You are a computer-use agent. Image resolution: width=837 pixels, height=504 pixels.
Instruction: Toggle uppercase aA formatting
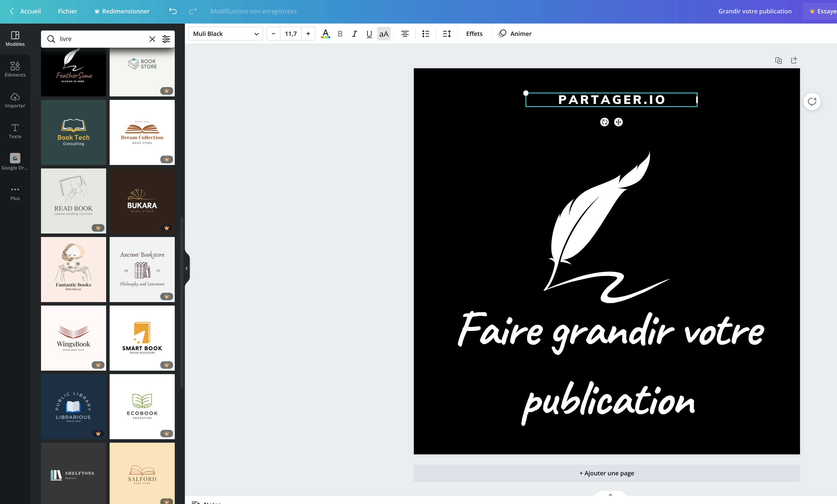pos(384,33)
